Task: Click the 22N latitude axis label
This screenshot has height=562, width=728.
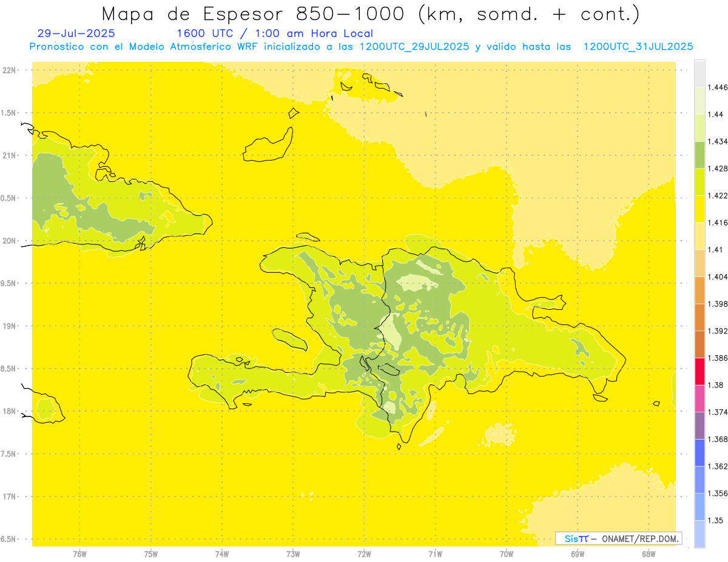Action: tap(9, 70)
